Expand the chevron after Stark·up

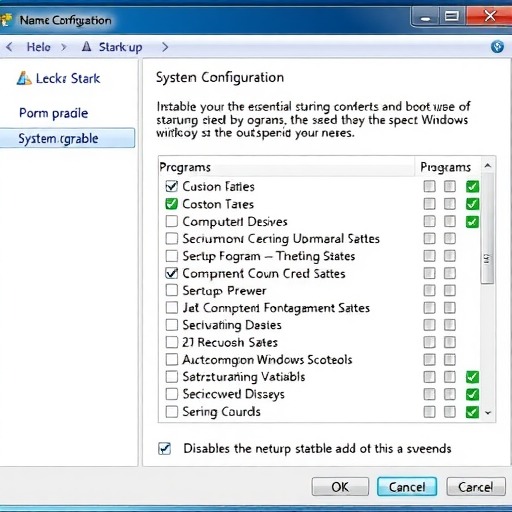click(165, 47)
